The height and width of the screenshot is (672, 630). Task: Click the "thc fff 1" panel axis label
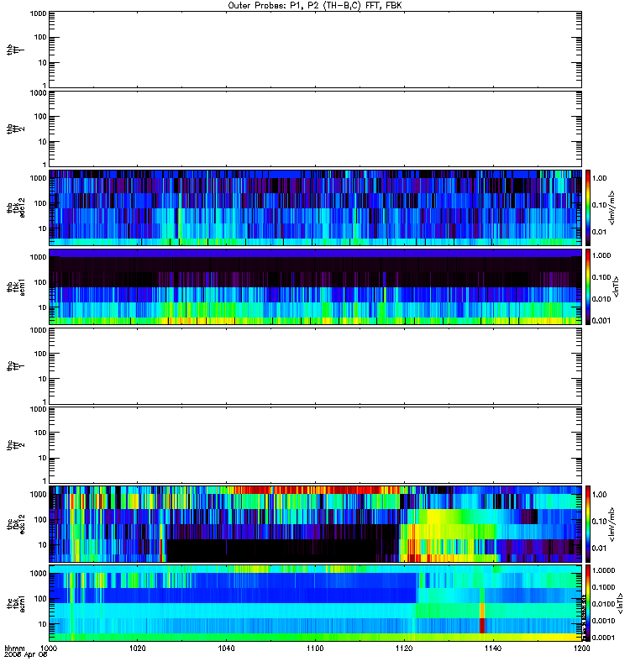click(x=15, y=366)
